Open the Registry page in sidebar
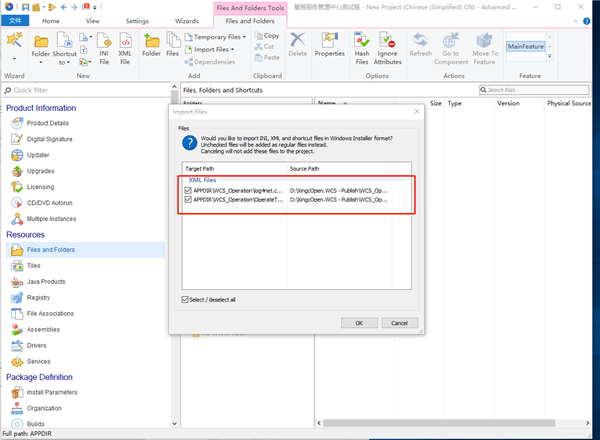 coord(38,298)
